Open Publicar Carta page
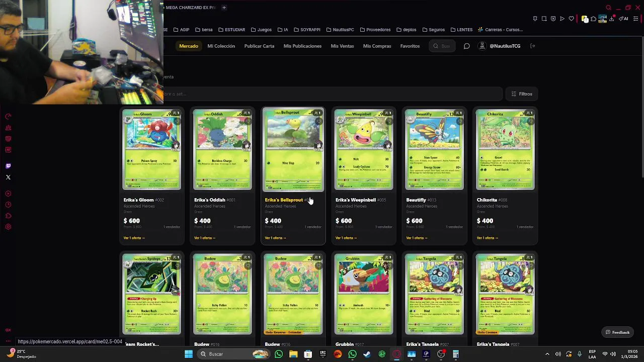The width and height of the screenshot is (644, 362). [259, 46]
